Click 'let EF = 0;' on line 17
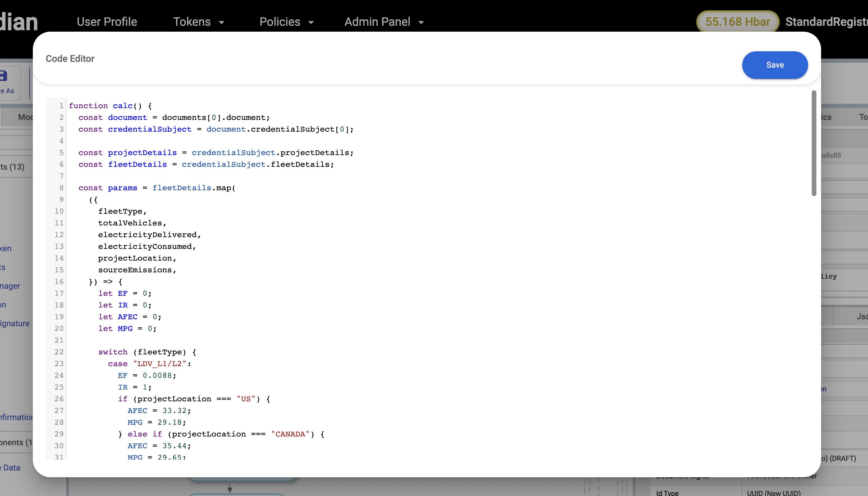This screenshot has width=868, height=496. (x=125, y=293)
